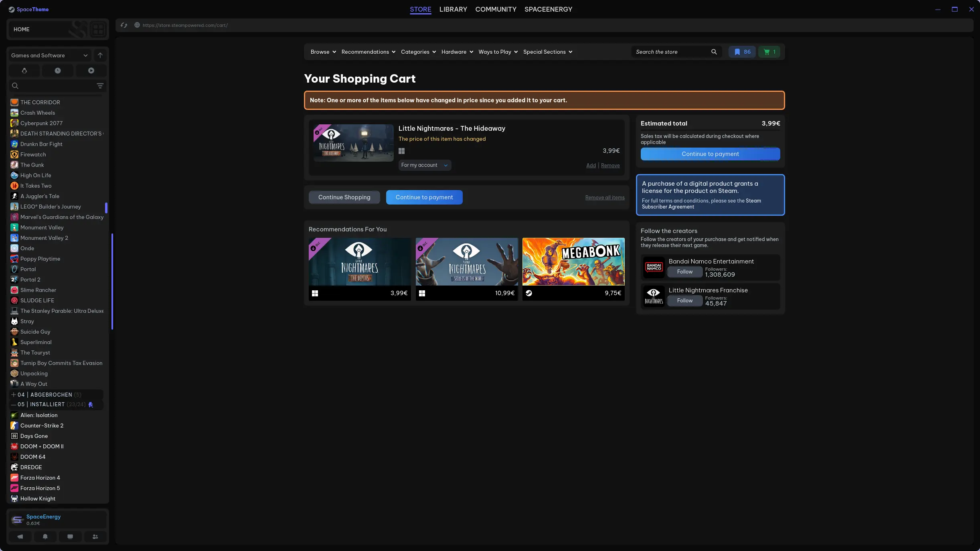Open the MEGABONK recommendation thumbnail
Image resolution: width=980 pixels, height=551 pixels.
coord(573,262)
